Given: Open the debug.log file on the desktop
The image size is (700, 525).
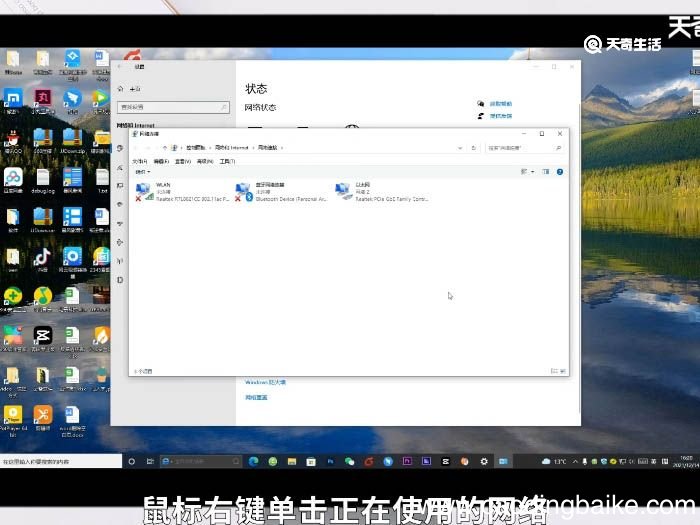Looking at the screenshot, I should click(x=43, y=181).
